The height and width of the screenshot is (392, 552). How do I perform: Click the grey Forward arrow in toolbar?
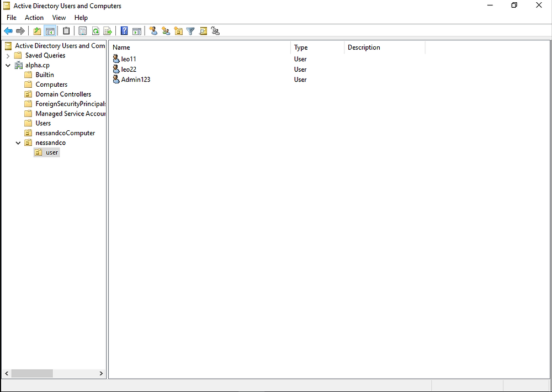20,31
